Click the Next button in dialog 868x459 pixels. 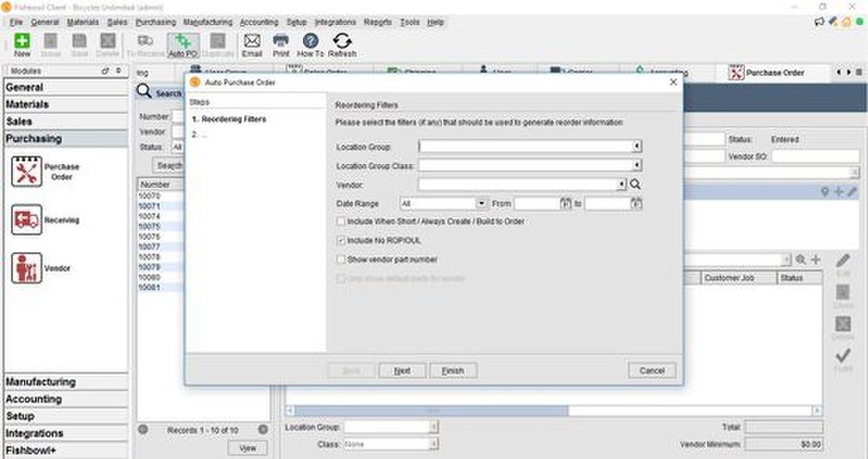[402, 370]
